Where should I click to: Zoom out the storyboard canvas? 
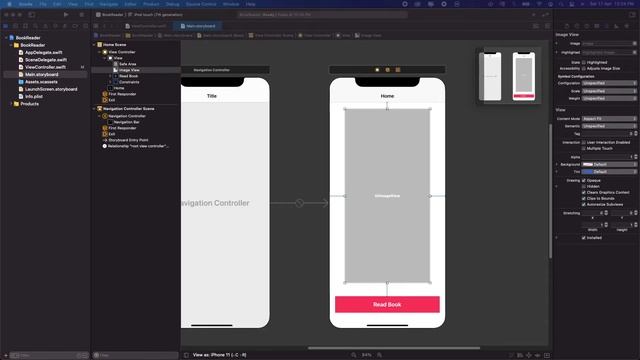(353, 355)
